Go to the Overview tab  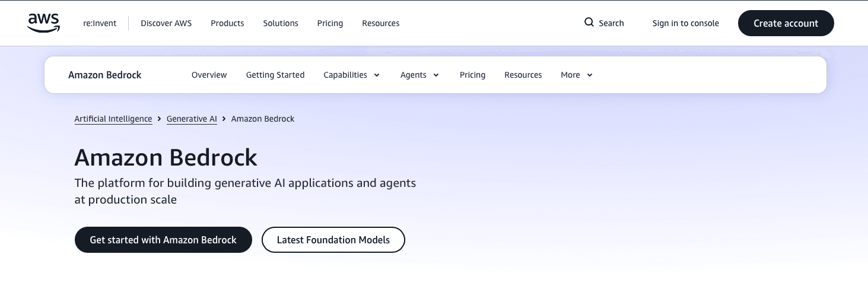pyautogui.click(x=209, y=75)
